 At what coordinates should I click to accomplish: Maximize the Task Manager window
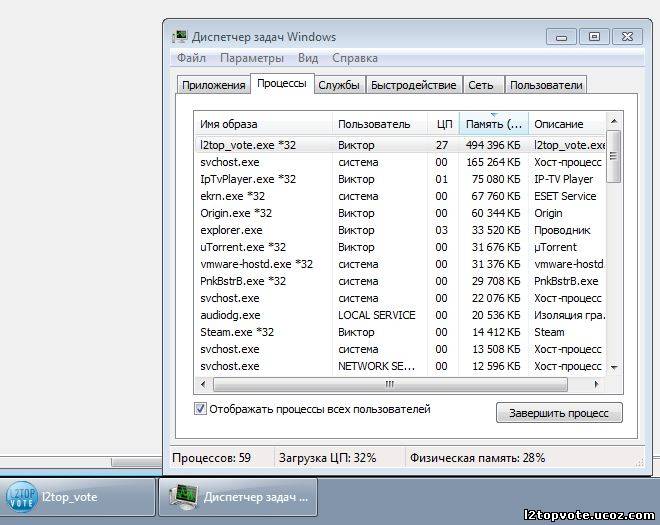coord(594,36)
